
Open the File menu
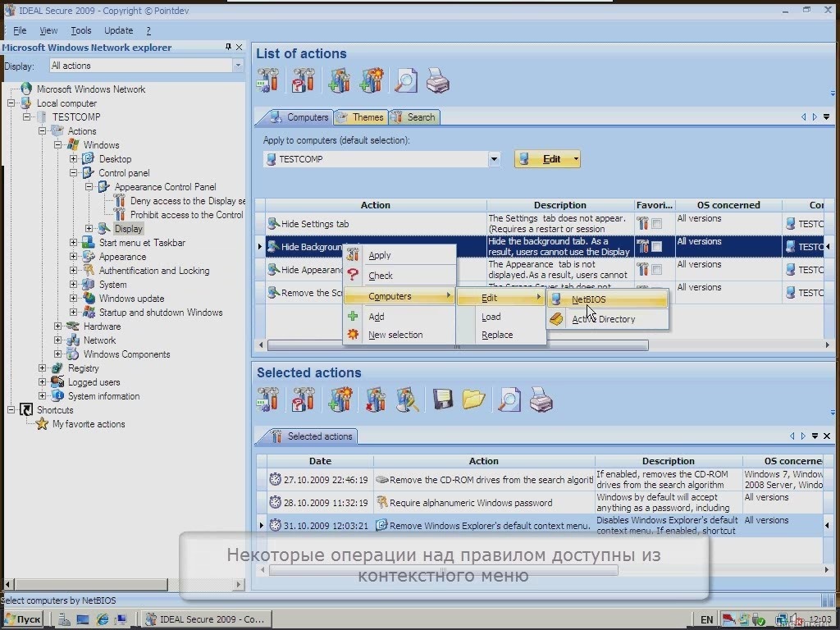(20, 30)
